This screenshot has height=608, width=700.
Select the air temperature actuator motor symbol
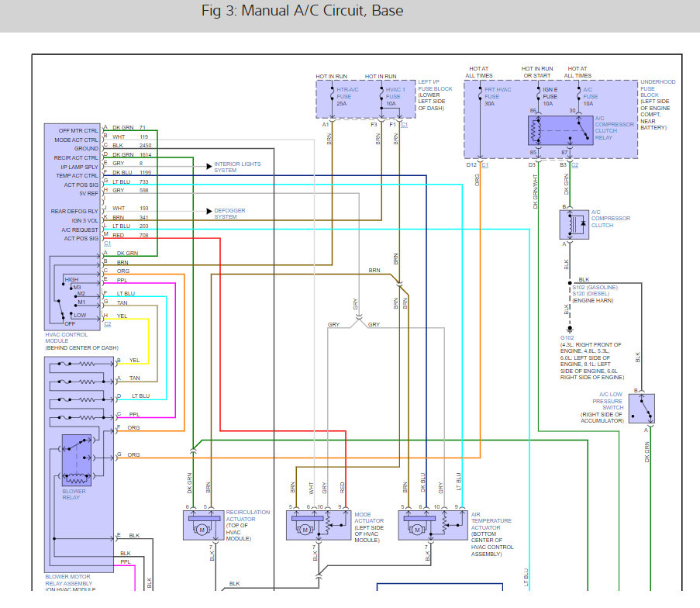click(417, 530)
